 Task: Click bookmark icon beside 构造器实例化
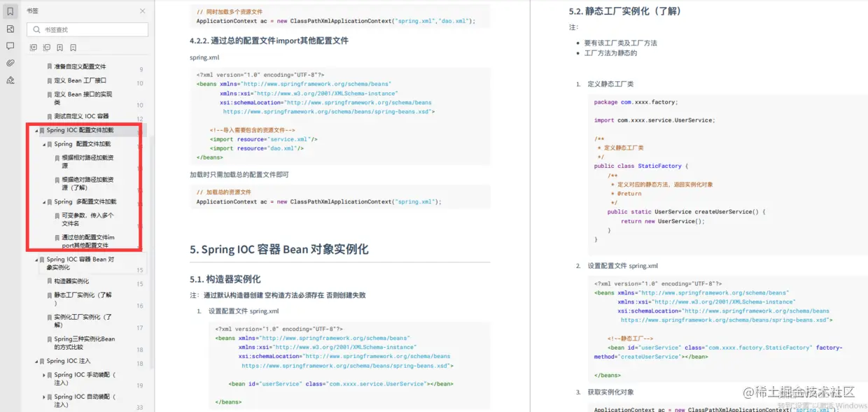click(49, 281)
